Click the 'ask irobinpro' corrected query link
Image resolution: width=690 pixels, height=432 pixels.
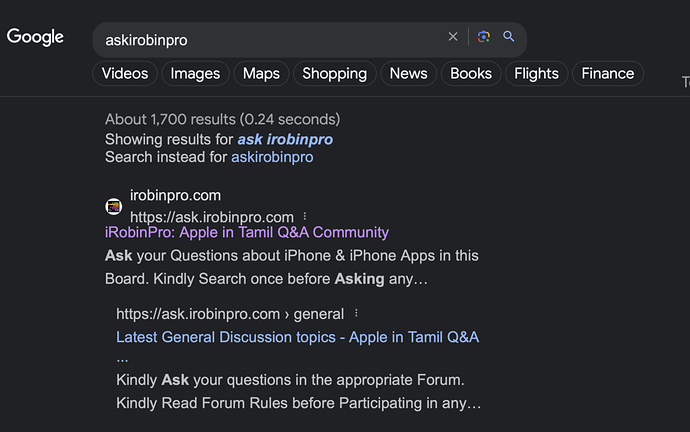(285, 139)
